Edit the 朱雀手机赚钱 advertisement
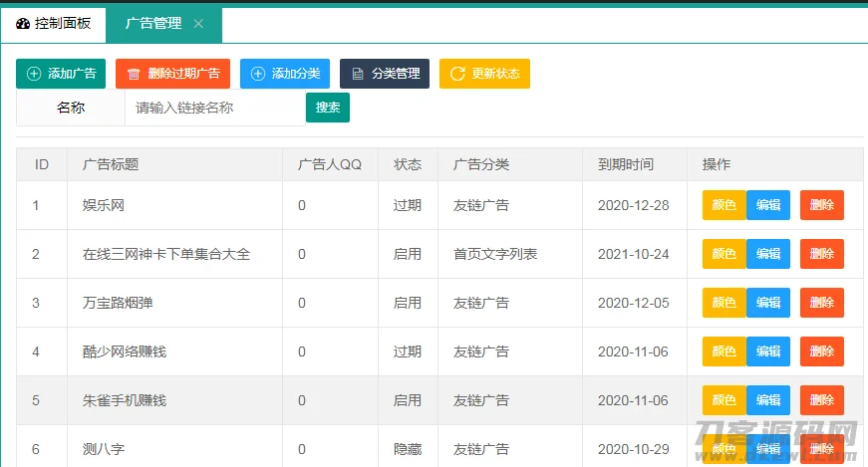This screenshot has height=467, width=868. tap(768, 400)
